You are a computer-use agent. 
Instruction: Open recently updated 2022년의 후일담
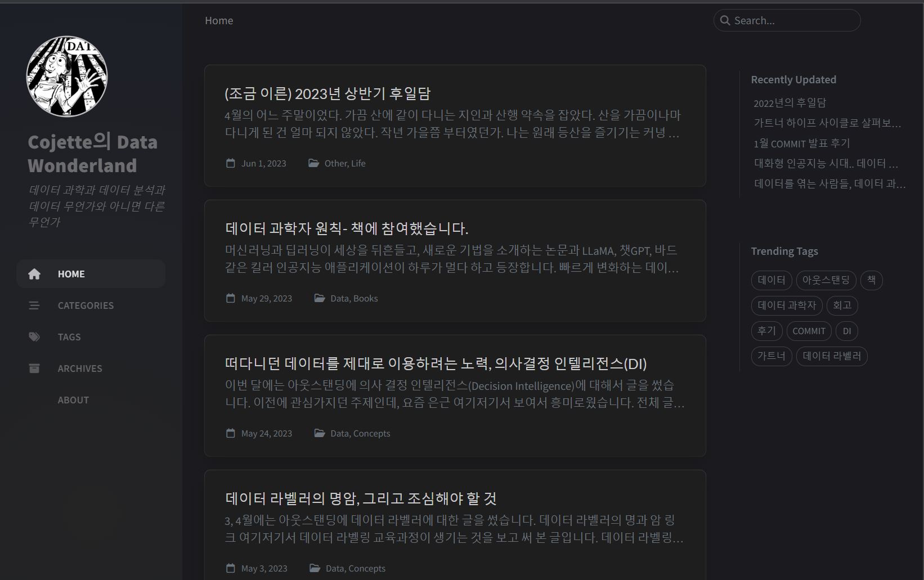click(790, 102)
